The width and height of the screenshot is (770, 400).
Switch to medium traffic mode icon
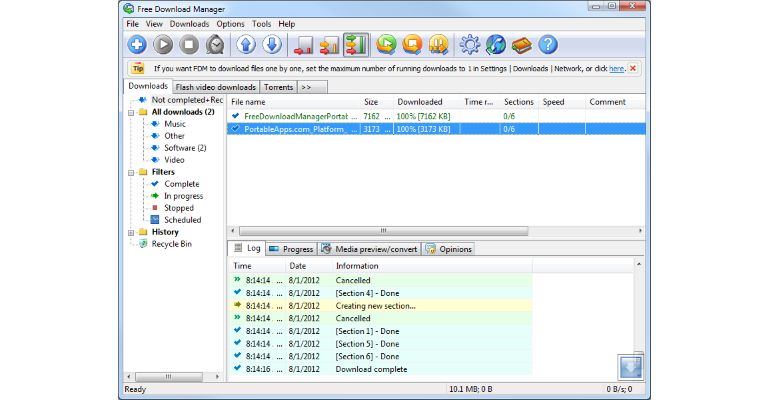tap(330, 45)
